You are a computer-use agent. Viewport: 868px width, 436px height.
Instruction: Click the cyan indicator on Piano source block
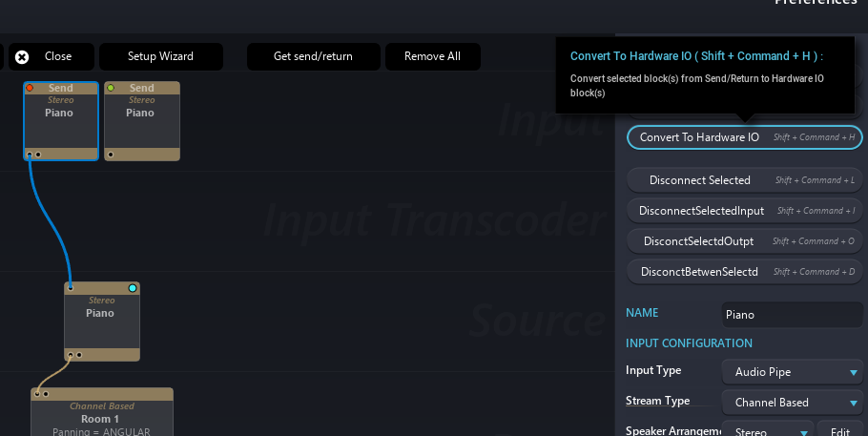pos(133,288)
